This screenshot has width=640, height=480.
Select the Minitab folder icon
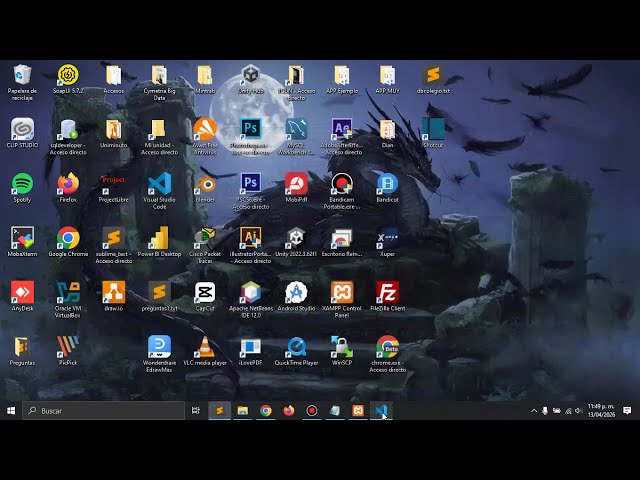tap(205, 79)
